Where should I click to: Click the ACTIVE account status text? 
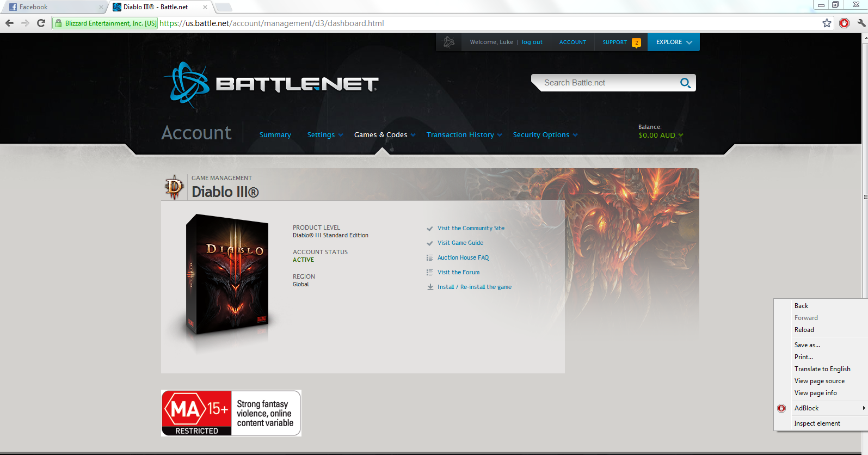tap(303, 260)
